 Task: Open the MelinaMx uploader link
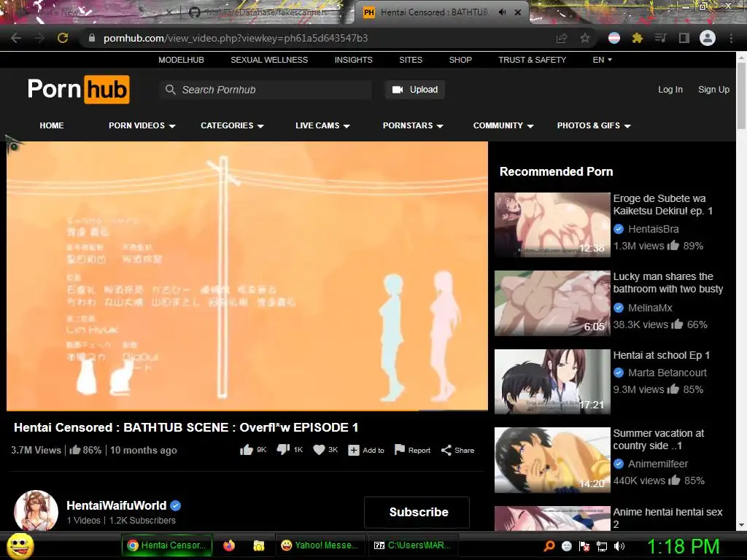[x=650, y=308]
